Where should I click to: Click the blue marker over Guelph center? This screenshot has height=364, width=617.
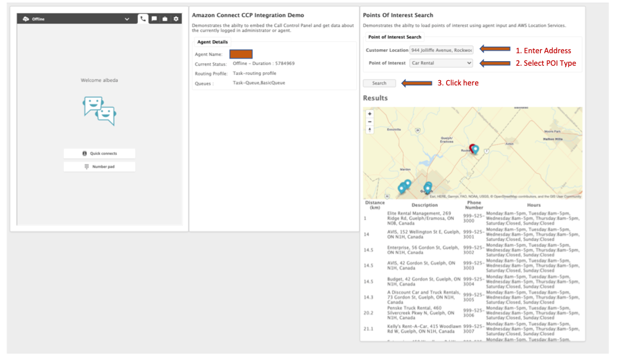[427, 189]
